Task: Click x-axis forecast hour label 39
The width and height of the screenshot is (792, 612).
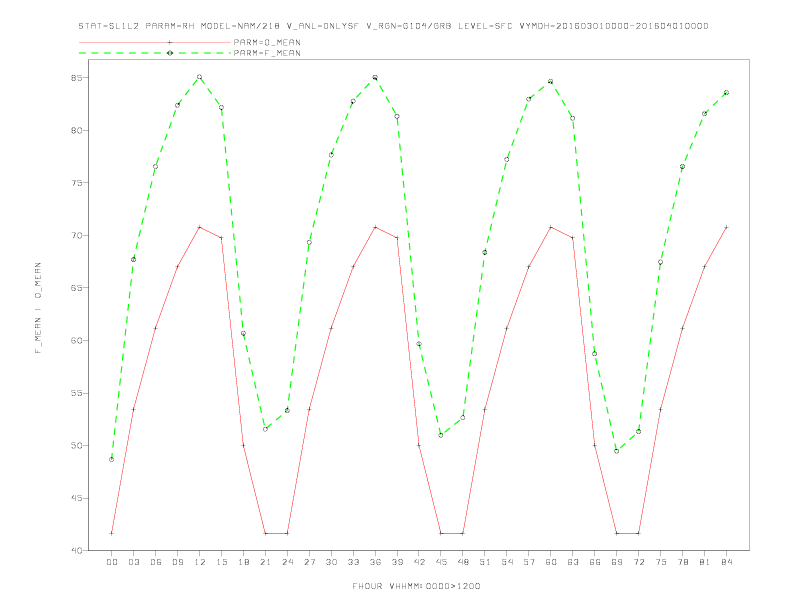Action: (397, 562)
